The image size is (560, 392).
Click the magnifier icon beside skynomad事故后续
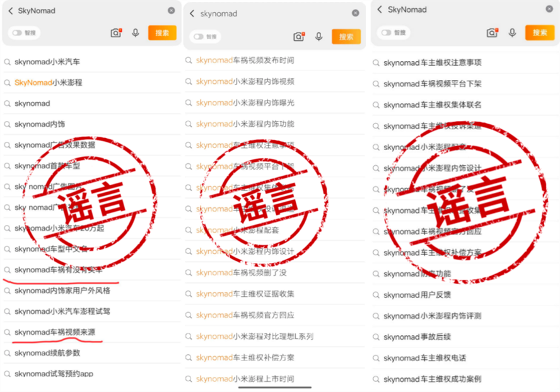point(376,337)
